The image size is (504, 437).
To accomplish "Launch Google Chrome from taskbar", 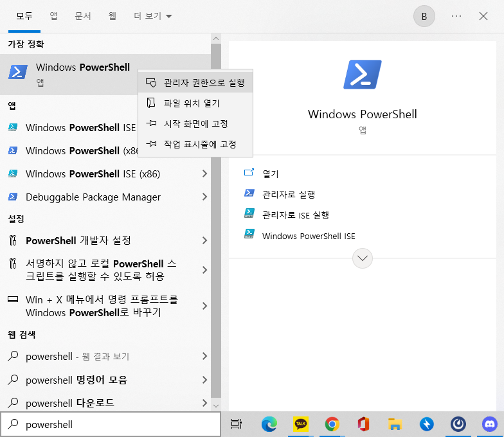I will pos(332,424).
